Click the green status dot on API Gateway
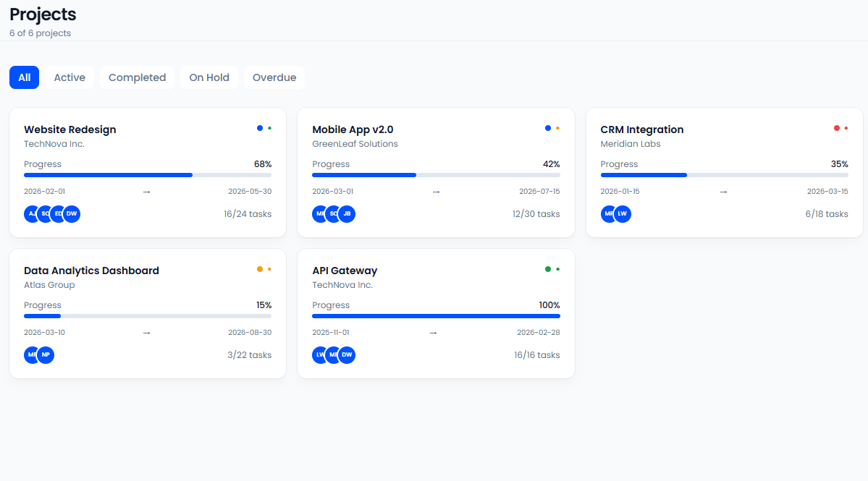Screen dimensions: 868x481 click(x=548, y=269)
